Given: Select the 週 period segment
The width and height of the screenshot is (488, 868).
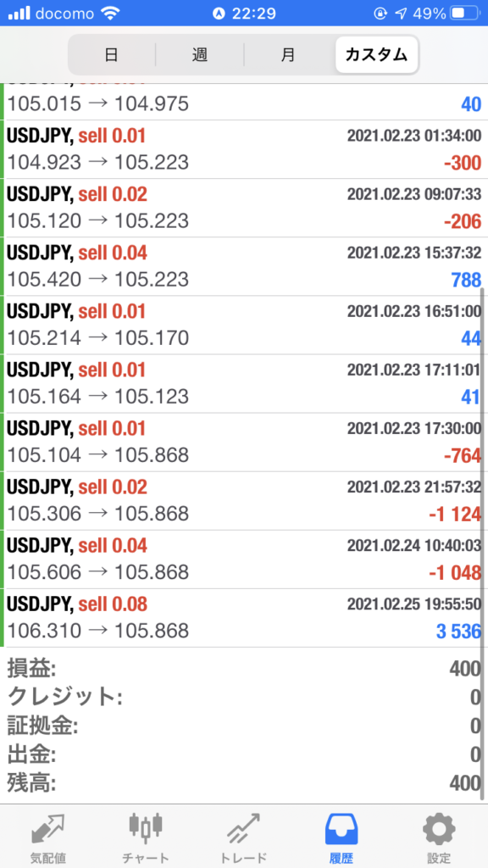Looking at the screenshot, I should click(x=200, y=55).
